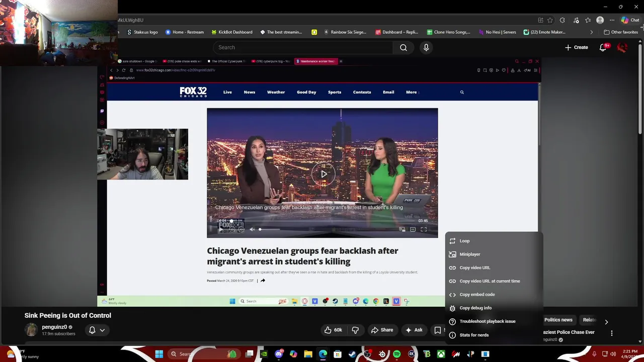Open Steam from the taskbar
Image resolution: width=644 pixels, height=362 pixels.
click(352, 354)
